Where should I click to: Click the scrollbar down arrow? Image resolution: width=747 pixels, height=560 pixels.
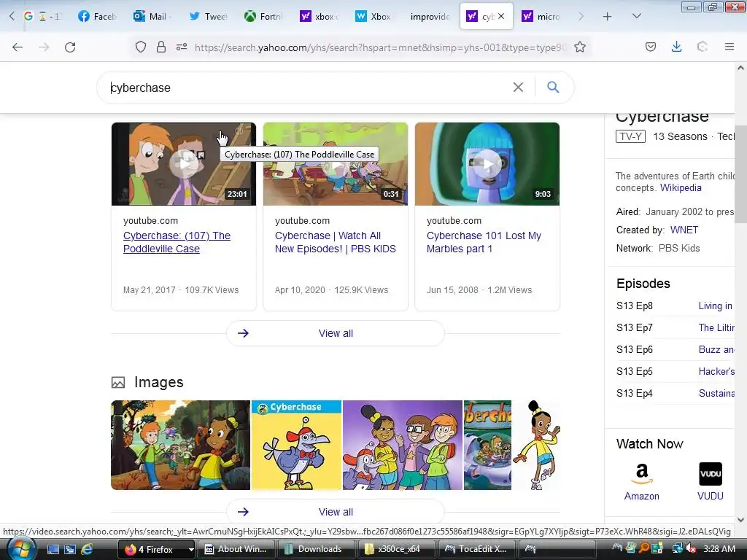[x=740, y=519]
